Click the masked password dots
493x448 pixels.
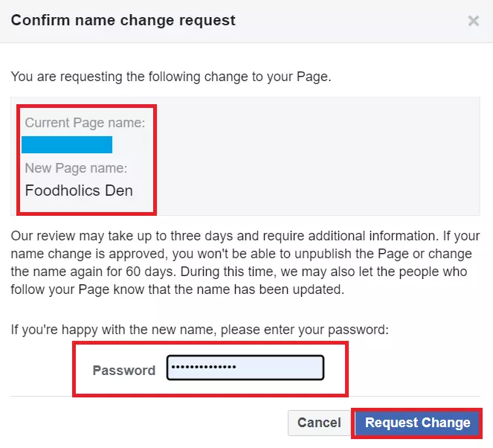point(203,368)
